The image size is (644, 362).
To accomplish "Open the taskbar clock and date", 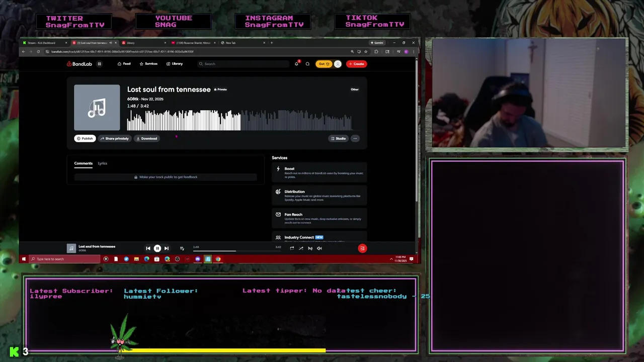I will pos(401,259).
